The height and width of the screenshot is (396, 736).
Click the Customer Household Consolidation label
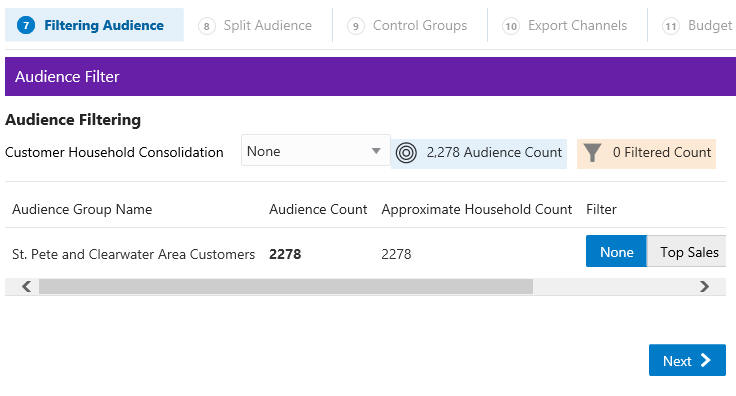[114, 152]
